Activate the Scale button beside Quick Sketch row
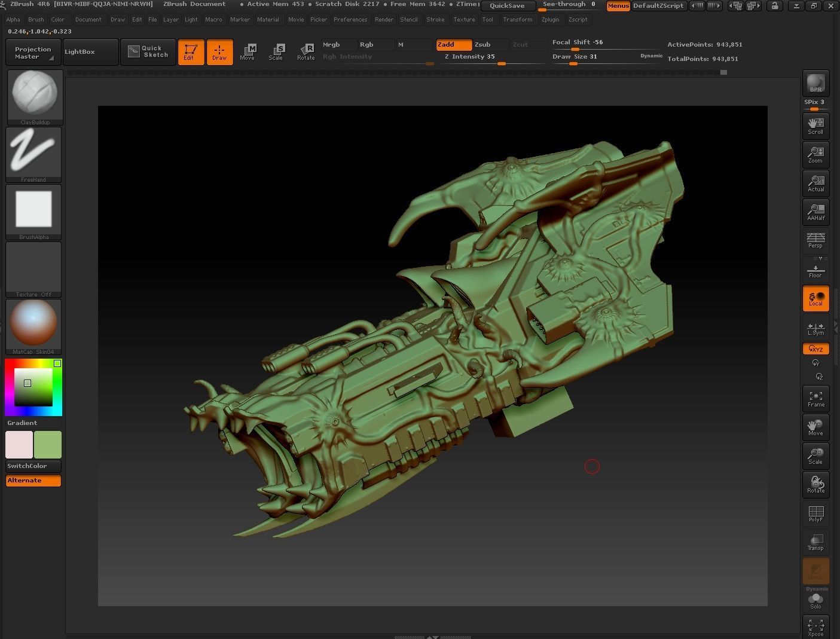840x639 pixels. 276,52
